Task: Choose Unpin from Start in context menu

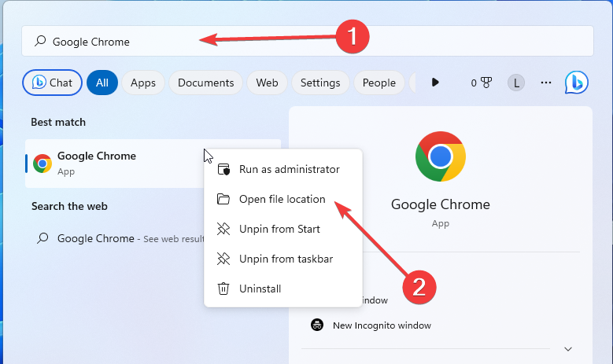Action: [283, 229]
